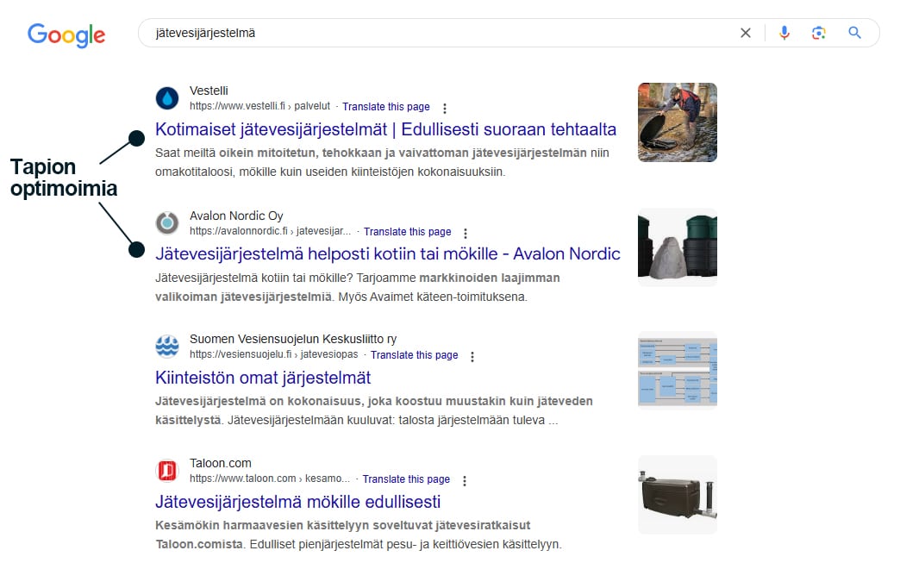Click Suomen Vesiensuojelun Keskusliitto ry site name

[293, 340]
